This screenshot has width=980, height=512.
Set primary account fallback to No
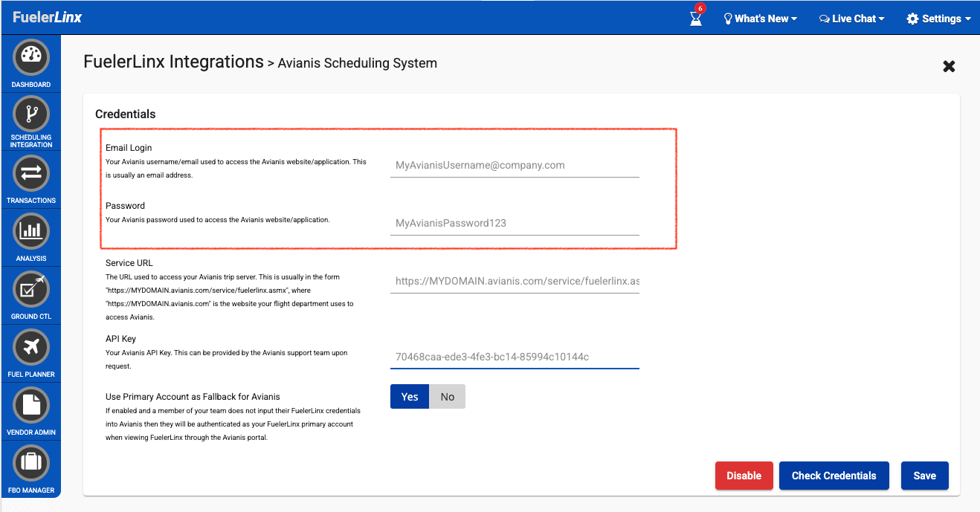tap(447, 397)
